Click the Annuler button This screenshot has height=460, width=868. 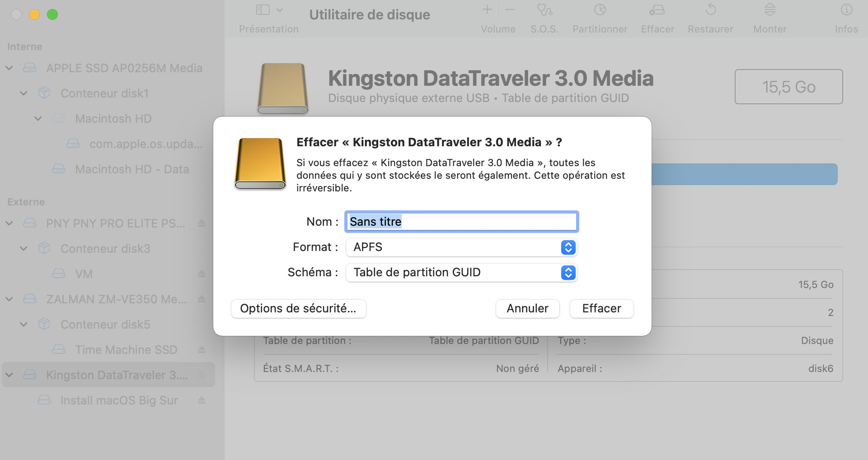527,309
